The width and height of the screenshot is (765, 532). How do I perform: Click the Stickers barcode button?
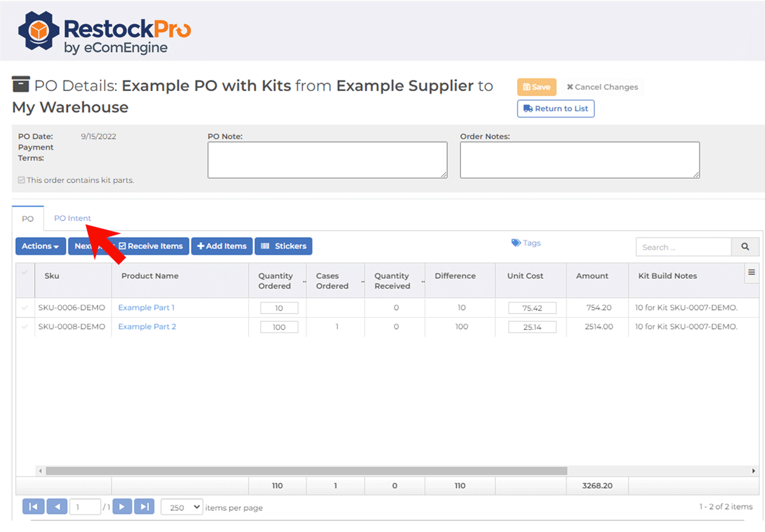(283, 246)
